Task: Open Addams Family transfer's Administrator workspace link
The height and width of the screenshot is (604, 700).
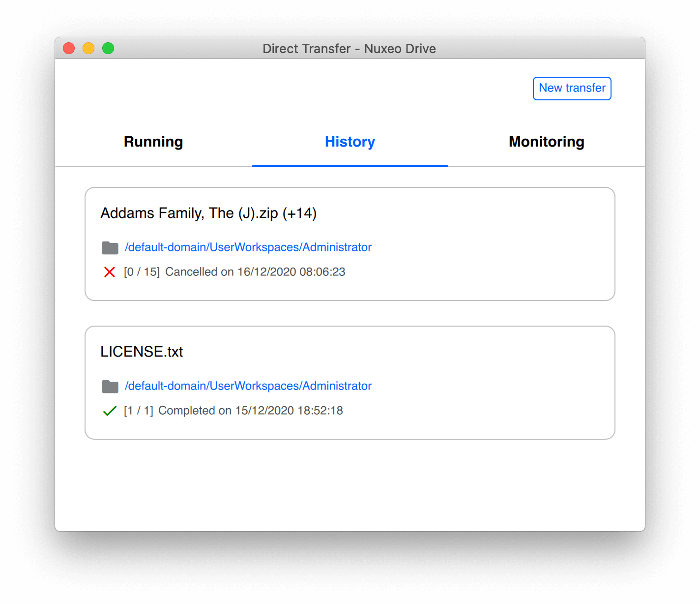Action: click(x=248, y=247)
